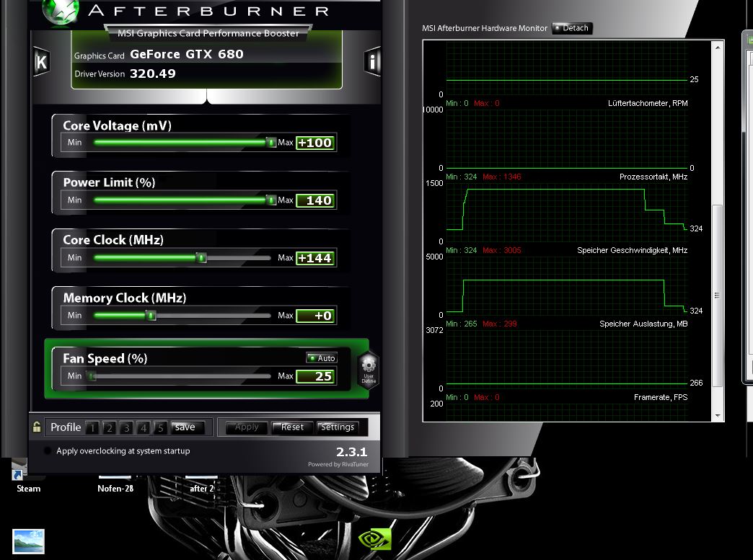
Task: Select profile slot 5
Action: (161, 427)
